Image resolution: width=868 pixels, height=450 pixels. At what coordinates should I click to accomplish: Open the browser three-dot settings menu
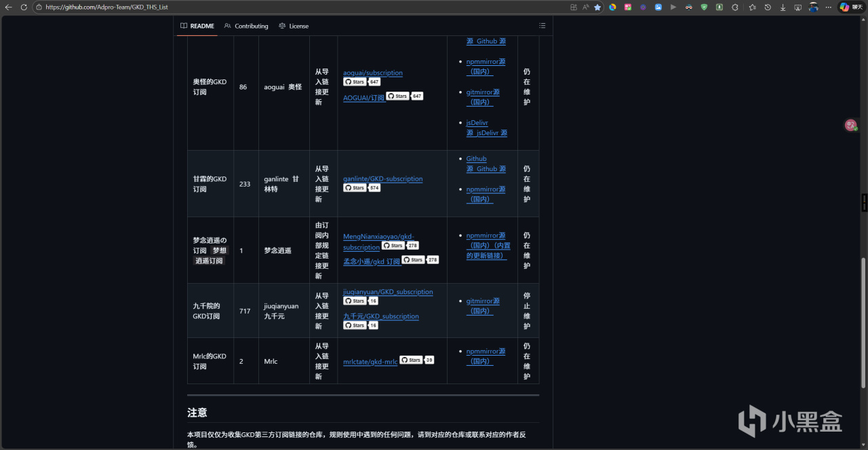pyautogui.click(x=828, y=7)
